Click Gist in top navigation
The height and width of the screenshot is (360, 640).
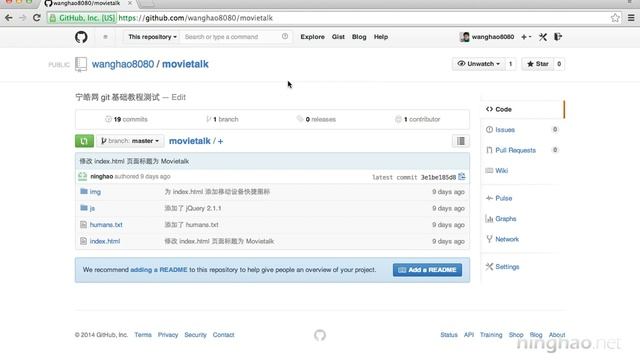338,37
